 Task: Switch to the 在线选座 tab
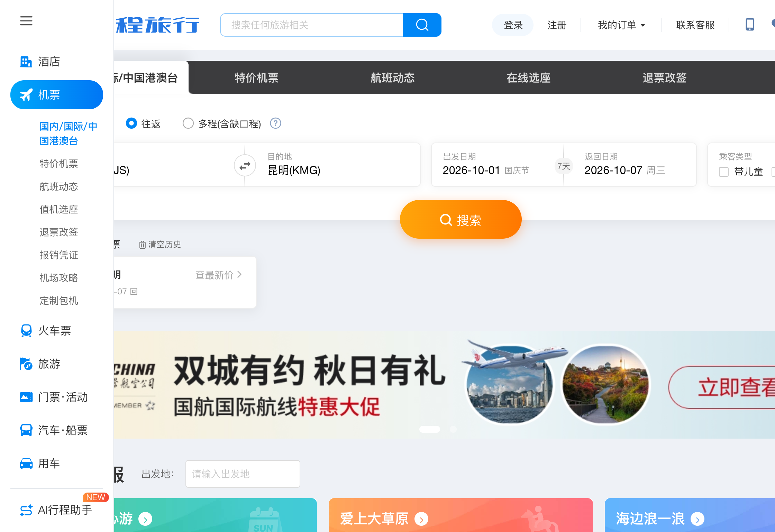[x=528, y=77]
